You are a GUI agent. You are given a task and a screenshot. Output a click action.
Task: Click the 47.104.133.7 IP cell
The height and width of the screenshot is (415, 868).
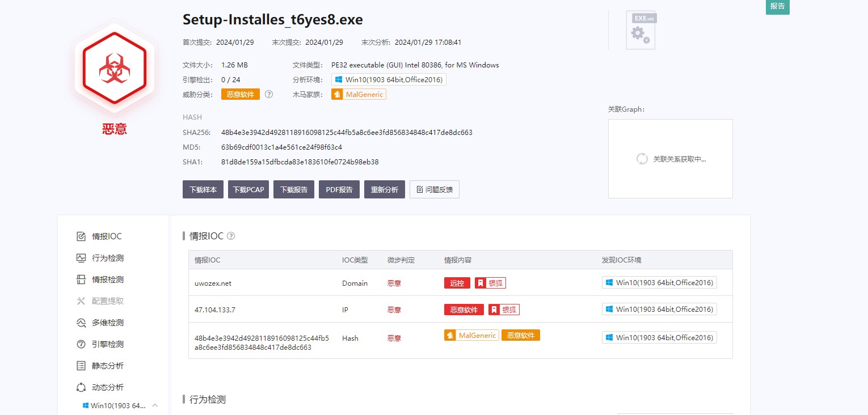pos(215,310)
